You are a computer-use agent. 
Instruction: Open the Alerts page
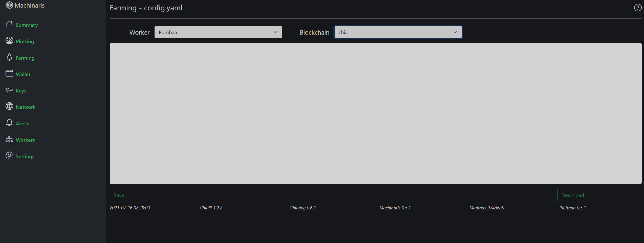pos(23,124)
